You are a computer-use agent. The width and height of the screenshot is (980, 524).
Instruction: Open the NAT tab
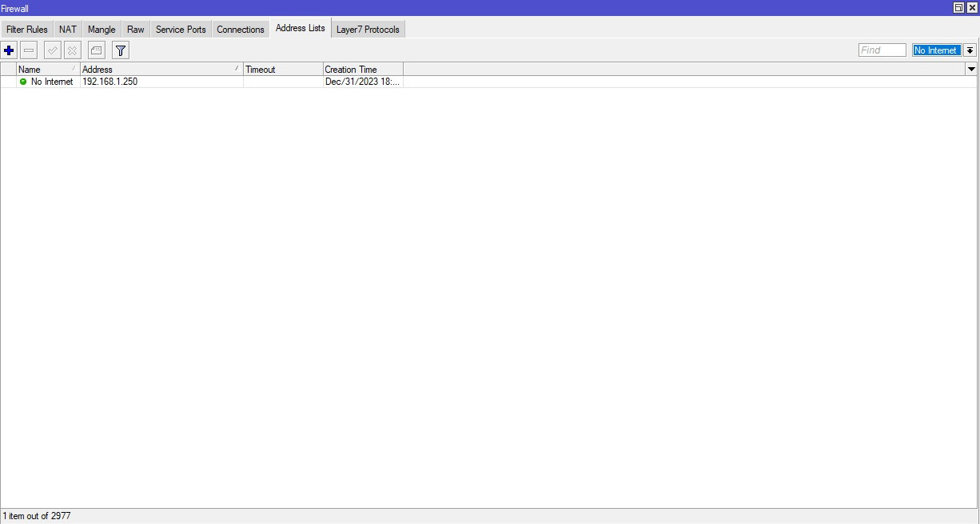pos(68,30)
